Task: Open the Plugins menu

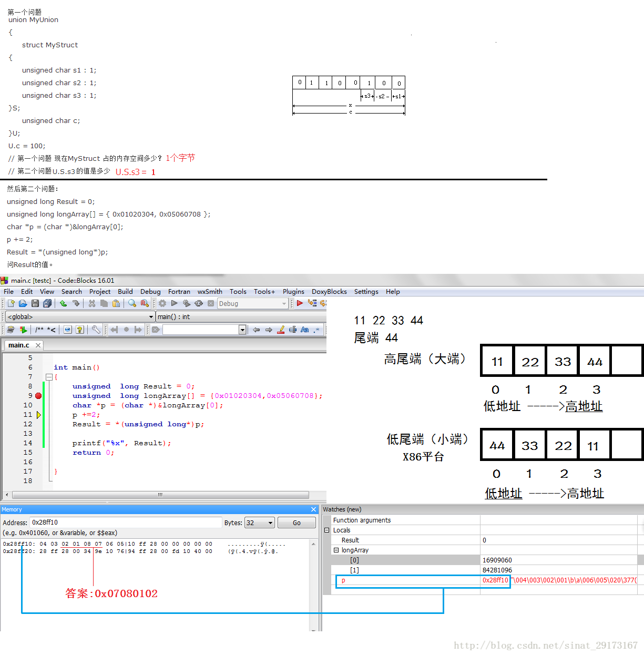Action: (x=293, y=292)
